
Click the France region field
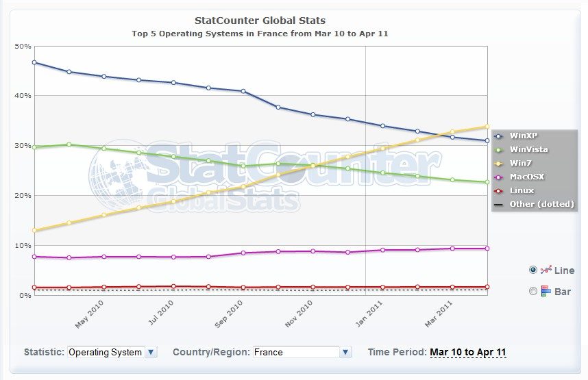[x=295, y=352]
